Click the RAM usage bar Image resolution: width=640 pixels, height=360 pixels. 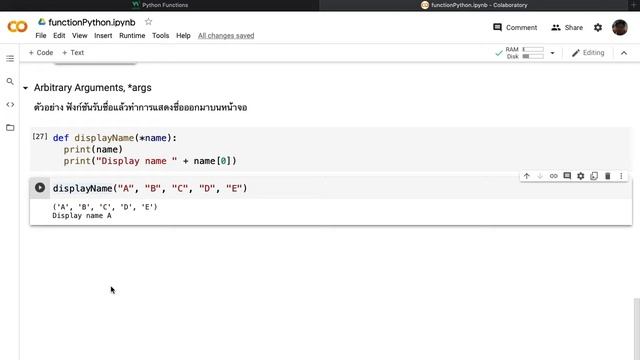(533, 49)
